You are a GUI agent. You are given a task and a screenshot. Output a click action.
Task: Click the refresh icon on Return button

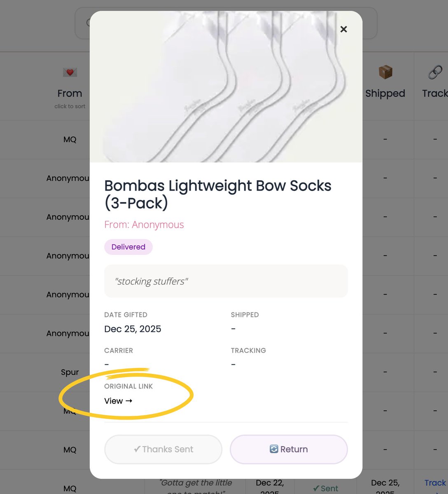[274, 449]
